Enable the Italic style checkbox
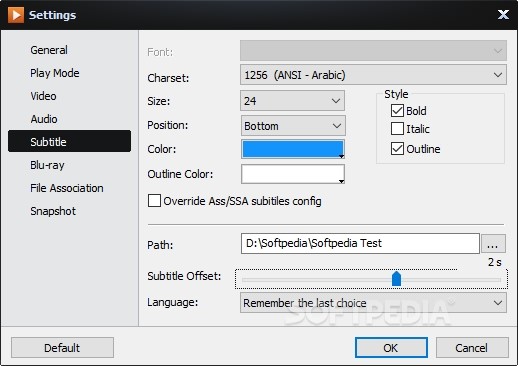The height and width of the screenshot is (366, 518). tap(397, 129)
